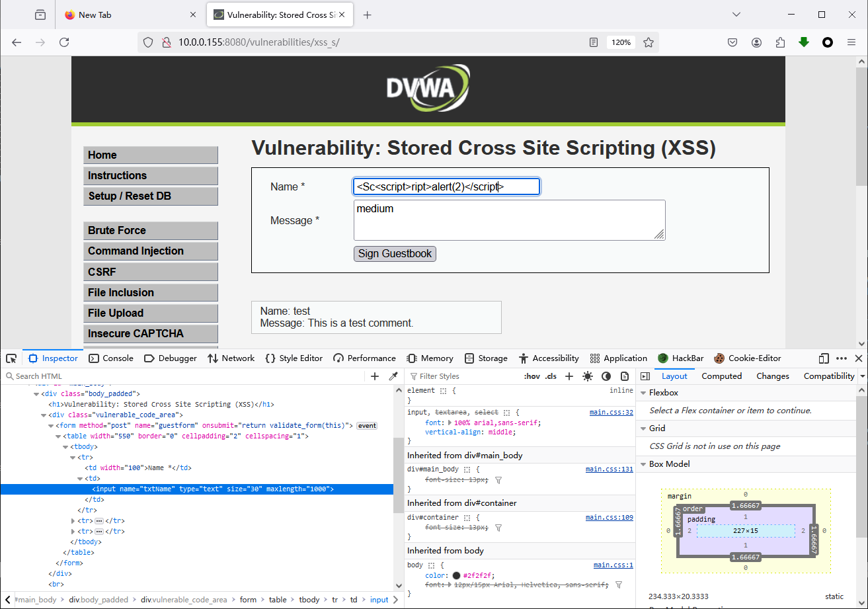Open the Network tab
The width and height of the screenshot is (868, 609).
[x=231, y=358]
